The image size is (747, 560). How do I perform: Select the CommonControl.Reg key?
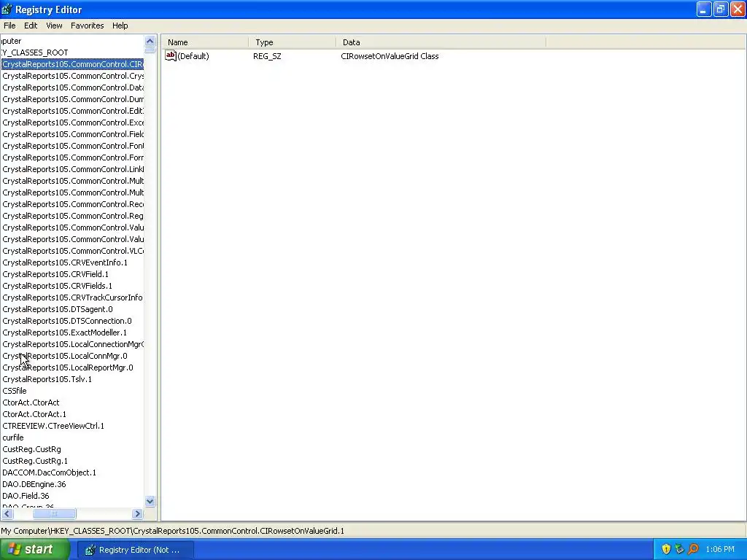[x=72, y=216]
